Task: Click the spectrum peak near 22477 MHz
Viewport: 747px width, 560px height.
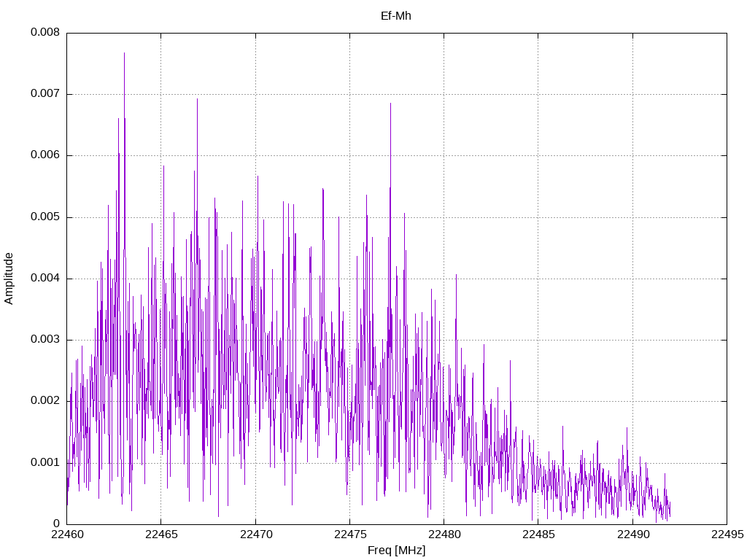Action: pyautogui.click(x=391, y=104)
